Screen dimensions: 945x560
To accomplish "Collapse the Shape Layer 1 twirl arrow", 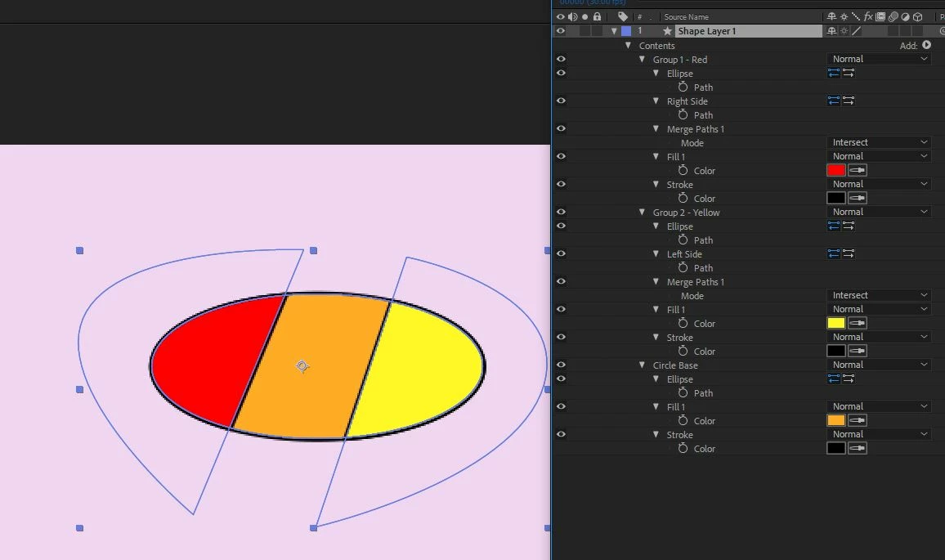I will pos(614,31).
